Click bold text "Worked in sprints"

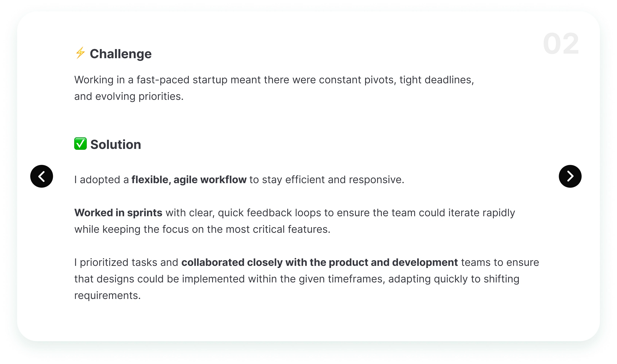coord(118,213)
